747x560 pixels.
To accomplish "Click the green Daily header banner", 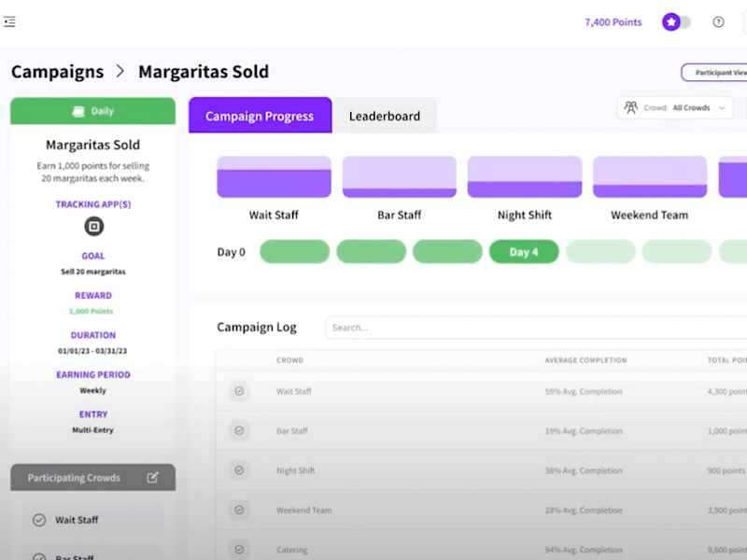I will pos(92,111).
